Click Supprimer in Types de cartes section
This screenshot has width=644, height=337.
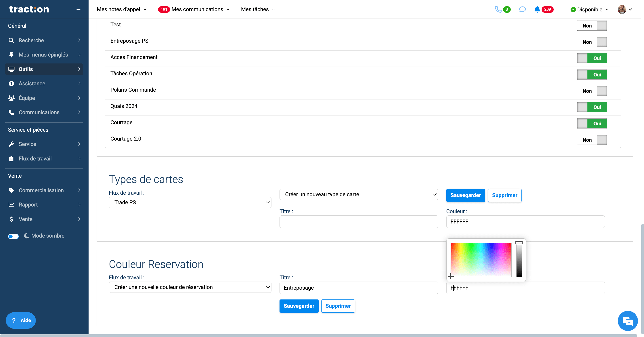pyautogui.click(x=504, y=195)
